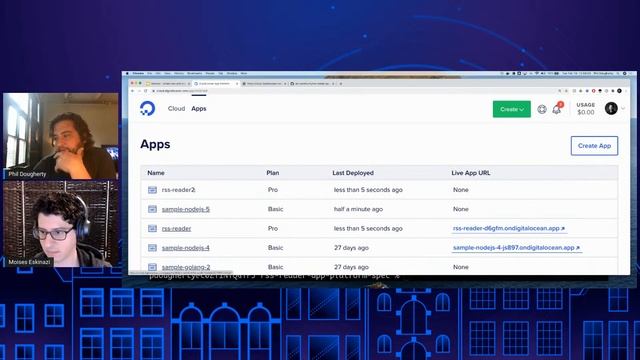Open the support lifebuoy icon
640x360 pixels.
[x=542, y=109]
